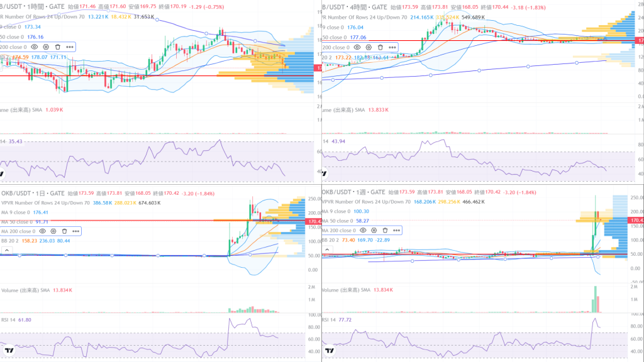Screen dimensions: 644x362
Task: Select Volume SMA 1.039K legend on 1時間 chart
Action: click(31, 109)
